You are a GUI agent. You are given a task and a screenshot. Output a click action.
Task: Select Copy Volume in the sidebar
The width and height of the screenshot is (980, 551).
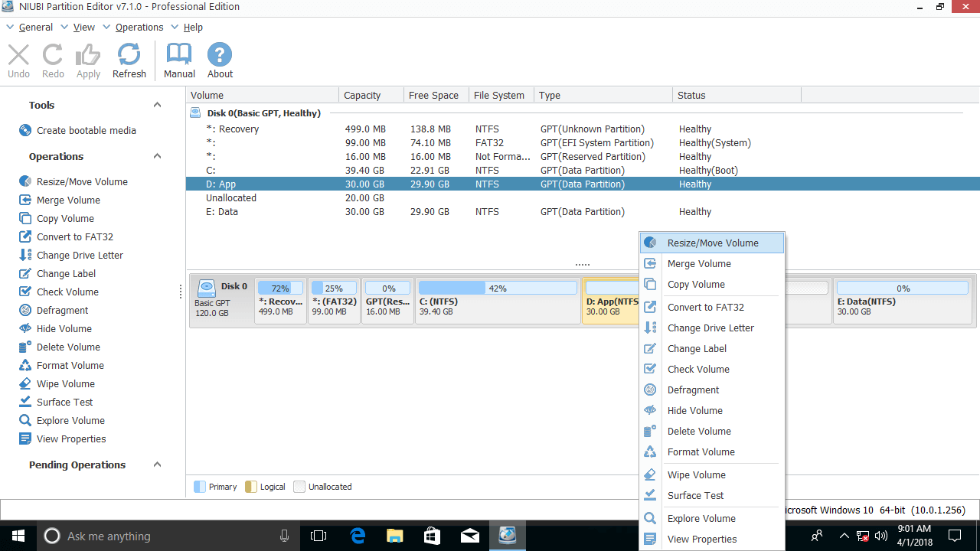[x=57, y=218]
